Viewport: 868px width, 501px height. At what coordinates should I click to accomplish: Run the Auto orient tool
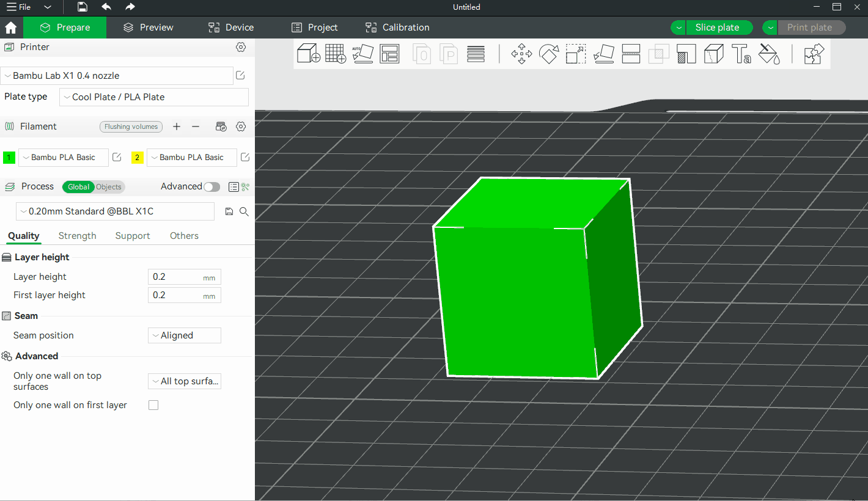point(362,54)
